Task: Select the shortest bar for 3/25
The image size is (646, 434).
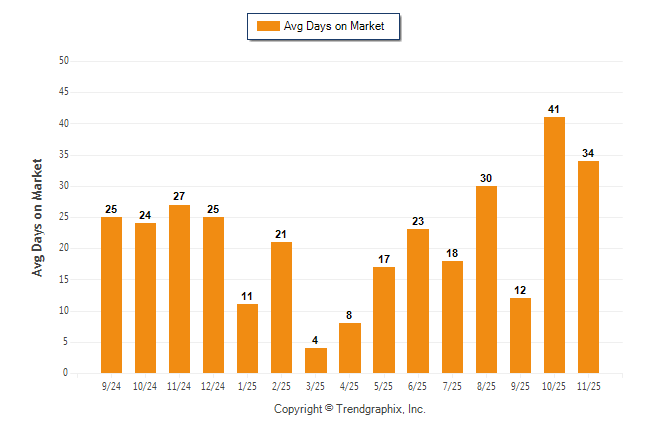Action: (x=316, y=360)
